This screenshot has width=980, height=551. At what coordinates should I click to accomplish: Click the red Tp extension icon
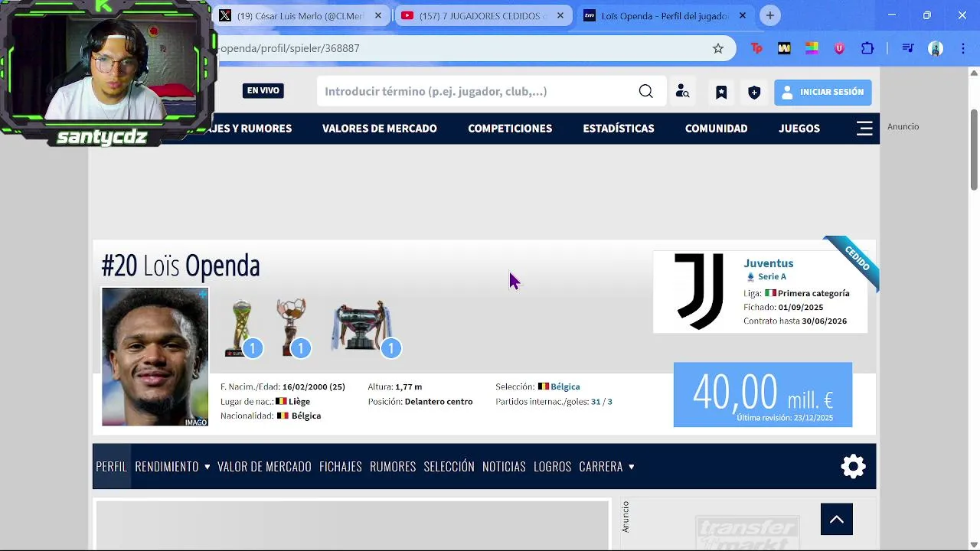(756, 48)
